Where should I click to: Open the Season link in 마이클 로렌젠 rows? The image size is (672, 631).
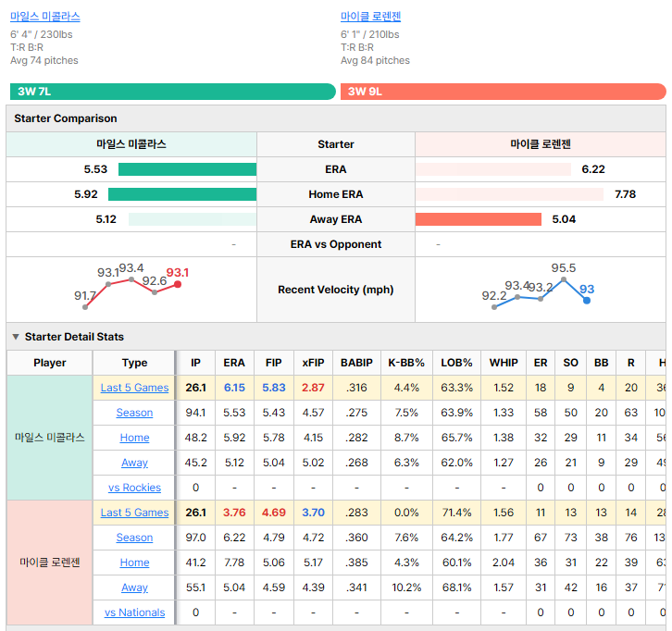[134, 538]
